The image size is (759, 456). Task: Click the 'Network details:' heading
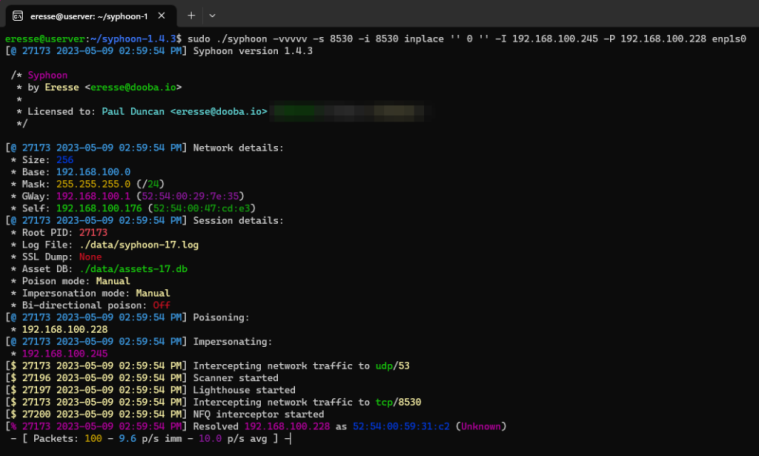pyautogui.click(x=238, y=148)
